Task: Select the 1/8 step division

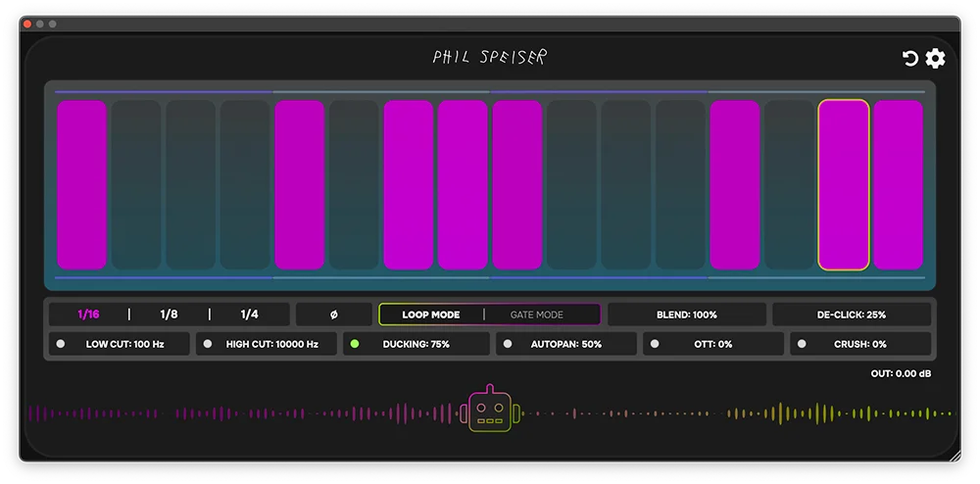Action: click(169, 315)
